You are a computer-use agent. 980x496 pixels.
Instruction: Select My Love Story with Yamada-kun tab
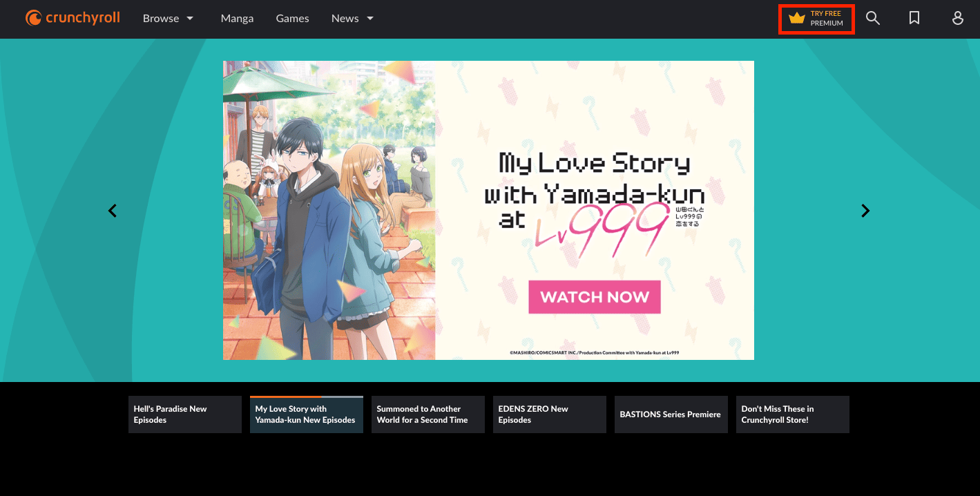coord(307,414)
